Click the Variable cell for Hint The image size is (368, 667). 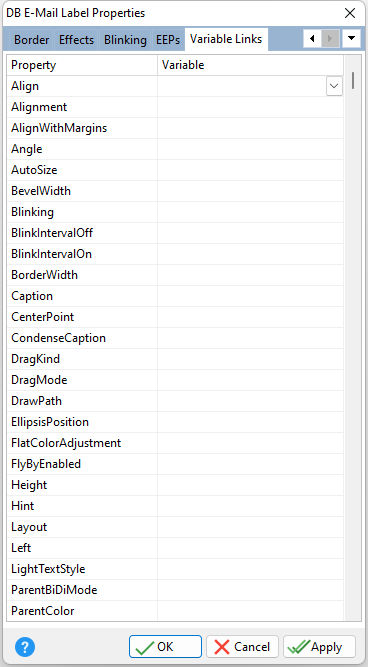(x=251, y=506)
